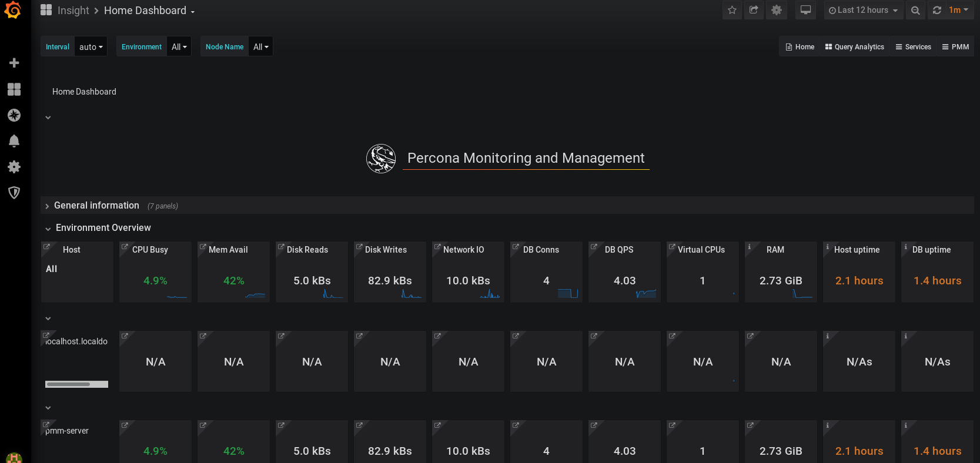The height and width of the screenshot is (463, 980).
Task: Click the Disk Writes 82.9 kBs value
Action: pos(390,281)
